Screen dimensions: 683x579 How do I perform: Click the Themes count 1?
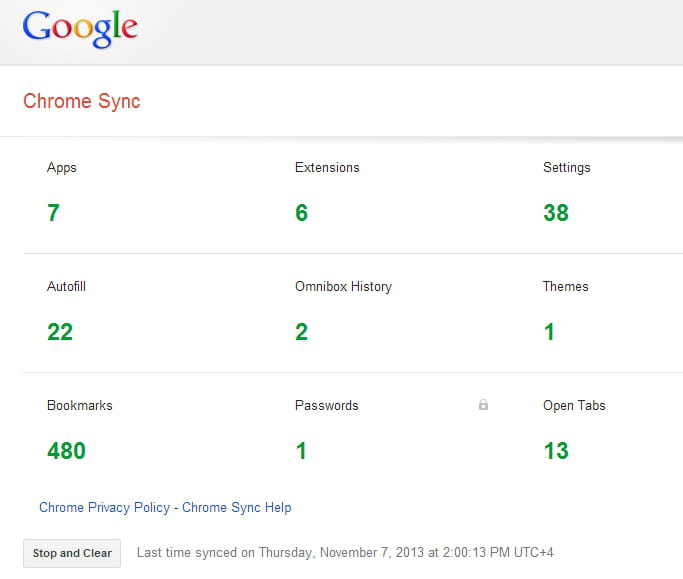tap(549, 332)
